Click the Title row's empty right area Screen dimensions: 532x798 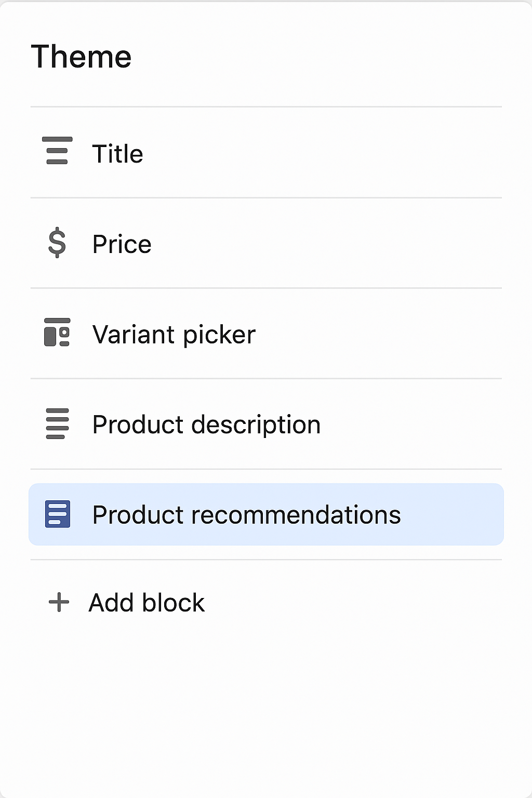[364, 153]
